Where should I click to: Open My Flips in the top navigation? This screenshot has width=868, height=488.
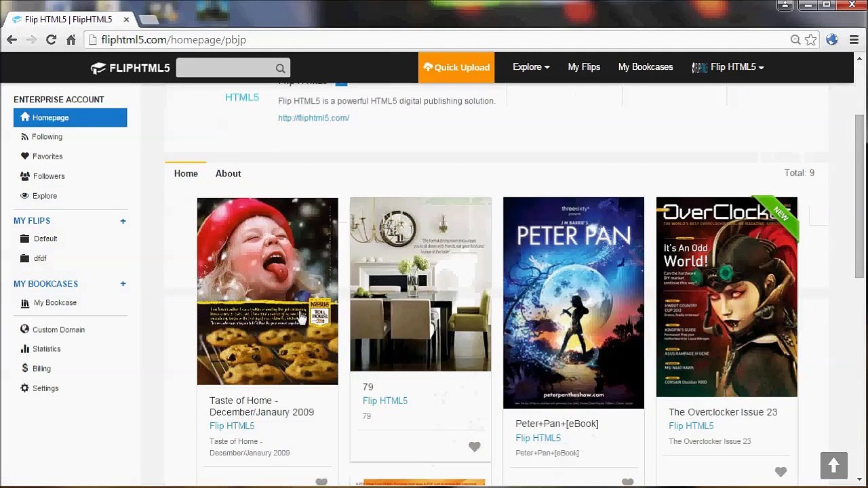[x=584, y=67]
